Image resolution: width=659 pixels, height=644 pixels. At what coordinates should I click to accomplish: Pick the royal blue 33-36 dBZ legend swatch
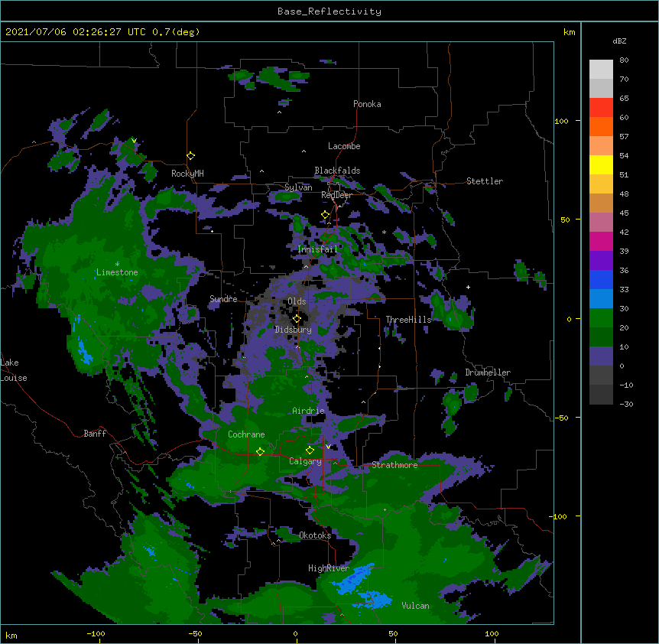[601, 279]
